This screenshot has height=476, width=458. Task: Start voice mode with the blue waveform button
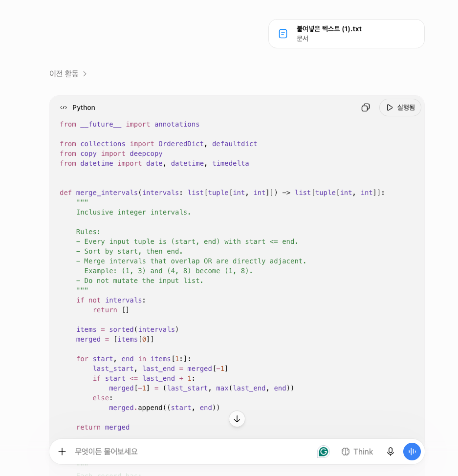412,452
